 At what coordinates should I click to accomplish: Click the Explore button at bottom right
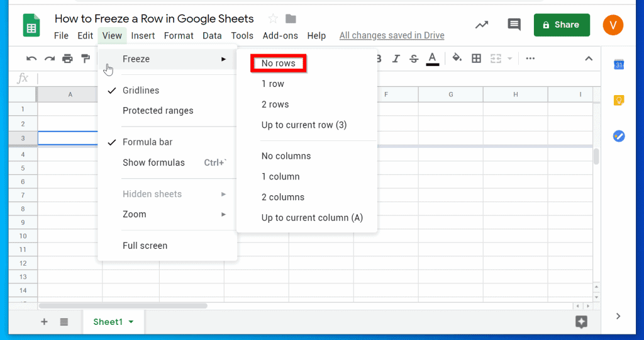[581, 322]
